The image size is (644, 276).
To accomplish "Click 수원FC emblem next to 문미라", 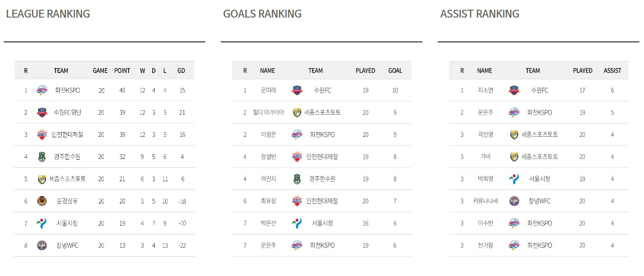I will 297,91.
